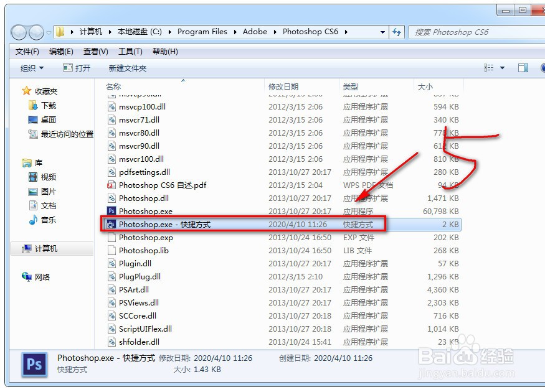
Task: Open the 文件(F) menu
Action: coord(27,52)
